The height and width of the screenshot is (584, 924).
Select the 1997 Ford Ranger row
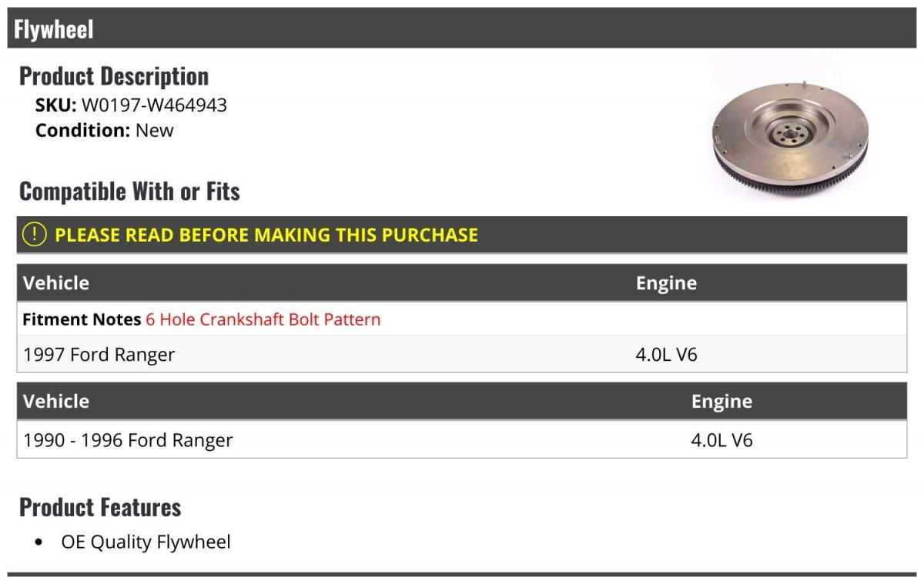(99, 355)
